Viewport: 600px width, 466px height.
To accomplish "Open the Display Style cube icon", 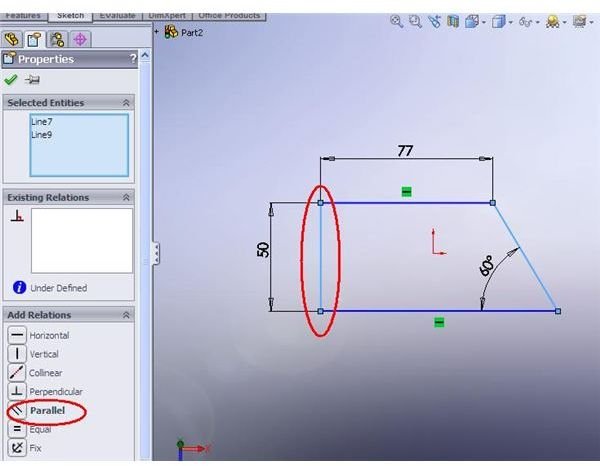I will (499, 21).
